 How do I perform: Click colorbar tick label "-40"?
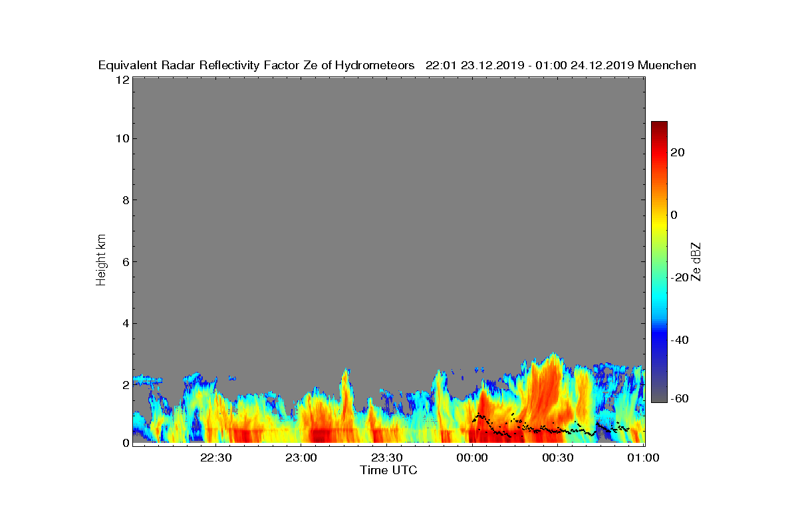(x=678, y=340)
